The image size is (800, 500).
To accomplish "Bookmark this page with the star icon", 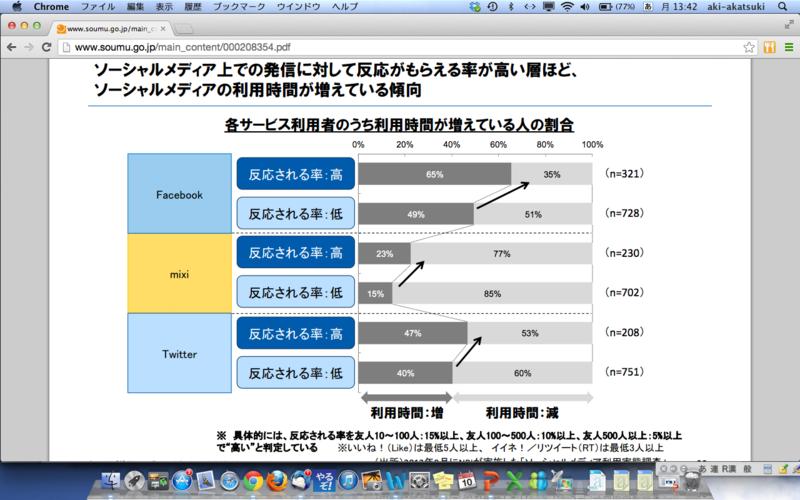I will click(x=748, y=47).
